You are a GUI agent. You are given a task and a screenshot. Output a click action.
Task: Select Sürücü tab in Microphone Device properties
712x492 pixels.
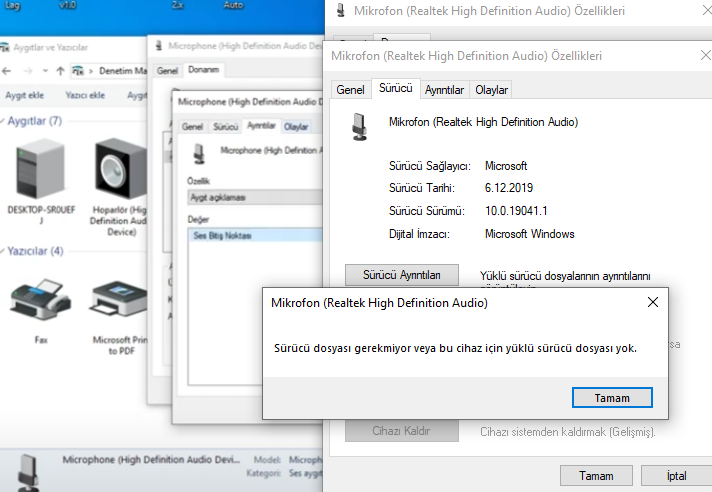pos(226,127)
